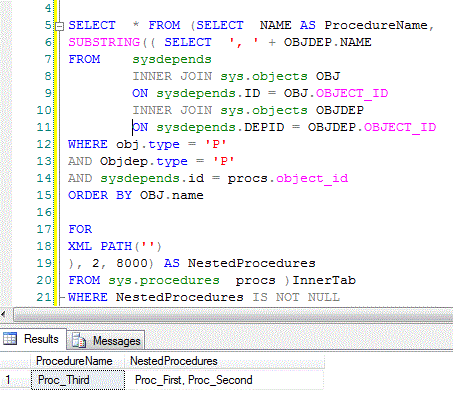This screenshot has width=454, height=402.
Task: Click the Messages page icon
Action: click(x=79, y=340)
